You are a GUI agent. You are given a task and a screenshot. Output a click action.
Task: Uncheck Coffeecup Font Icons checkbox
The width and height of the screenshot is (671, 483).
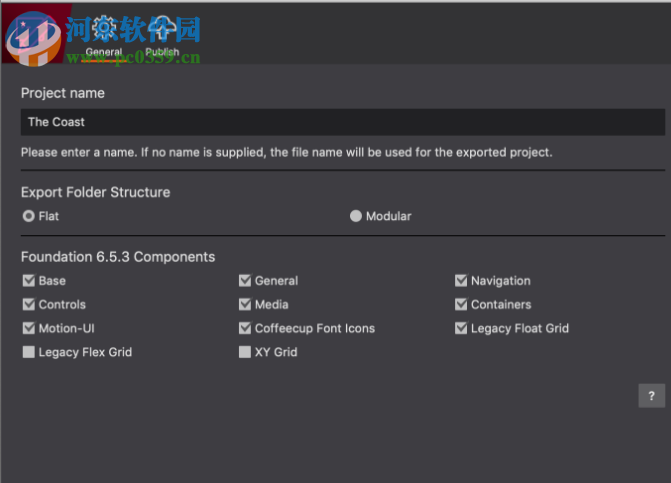pos(245,328)
